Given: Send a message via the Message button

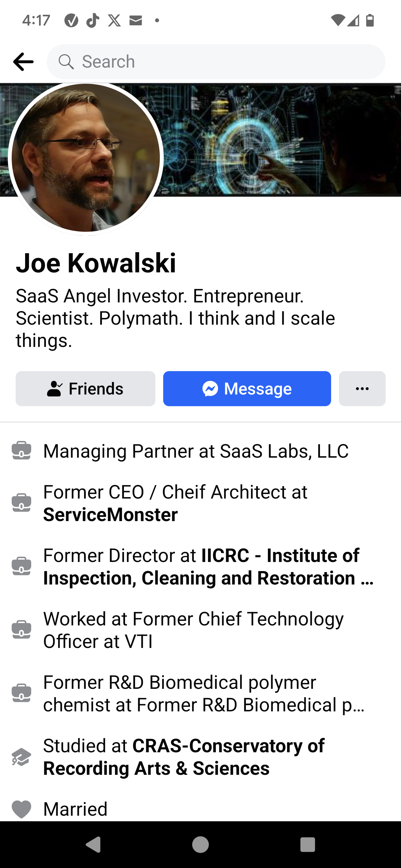Looking at the screenshot, I should coord(247,388).
